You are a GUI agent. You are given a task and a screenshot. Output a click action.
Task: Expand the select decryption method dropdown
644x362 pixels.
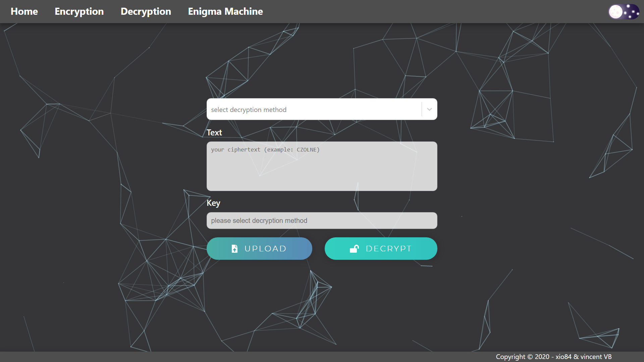click(429, 109)
